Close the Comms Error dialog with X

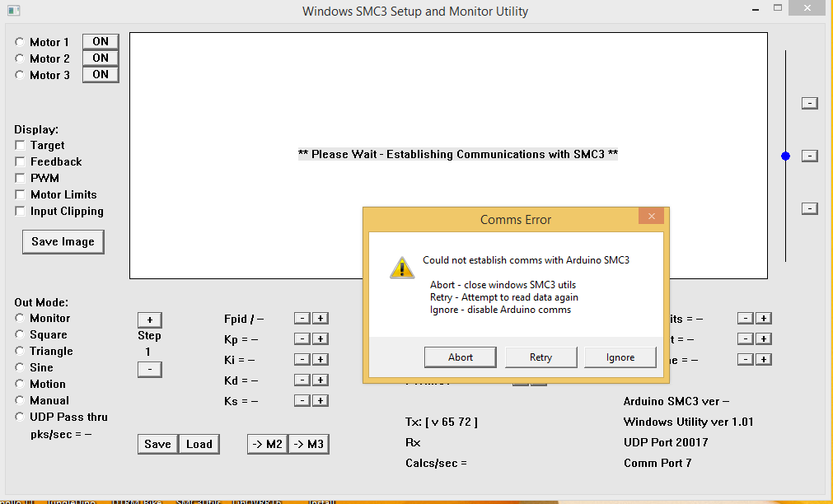click(x=652, y=216)
